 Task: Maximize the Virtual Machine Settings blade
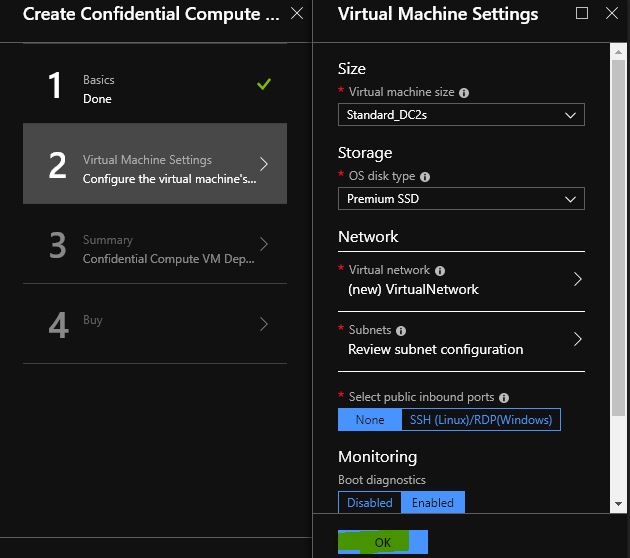point(582,13)
